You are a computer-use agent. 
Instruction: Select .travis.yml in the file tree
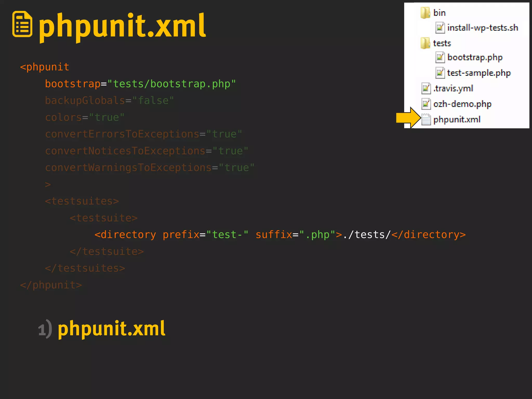tap(453, 89)
